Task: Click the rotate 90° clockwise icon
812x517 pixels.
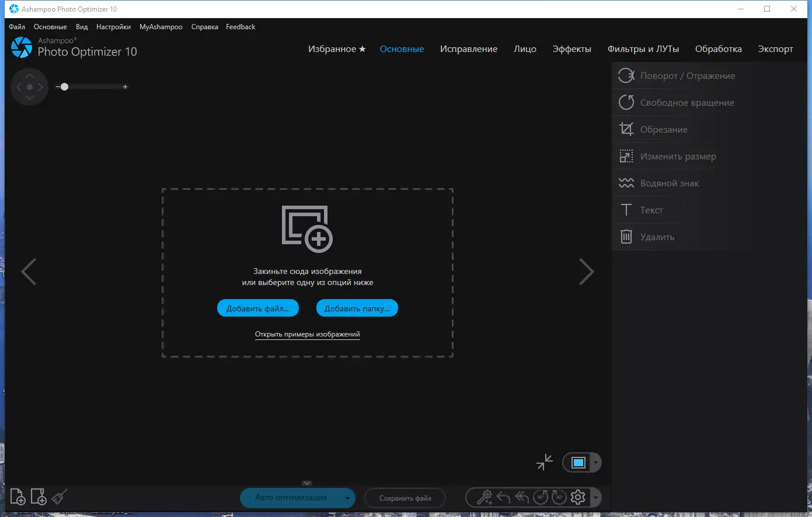Action: pyautogui.click(x=559, y=497)
